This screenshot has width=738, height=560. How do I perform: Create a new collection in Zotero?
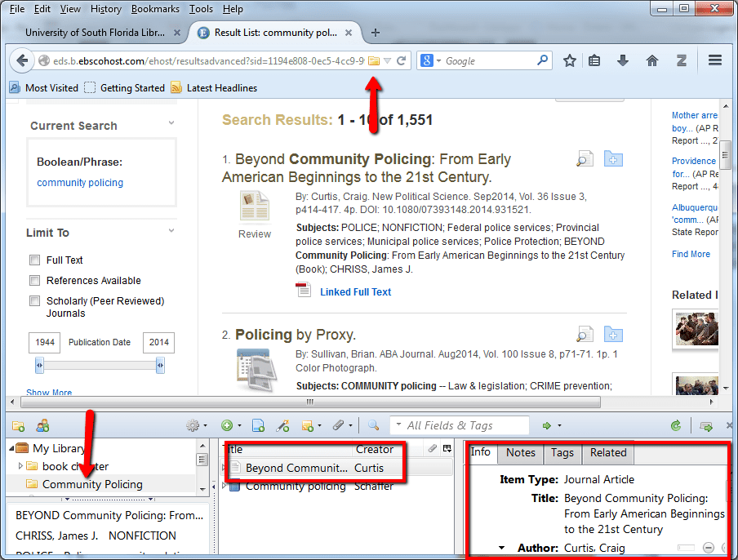pos(18,425)
